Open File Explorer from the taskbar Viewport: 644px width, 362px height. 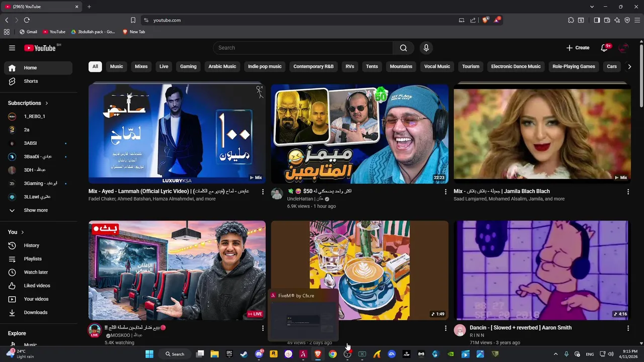coord(215,354)
